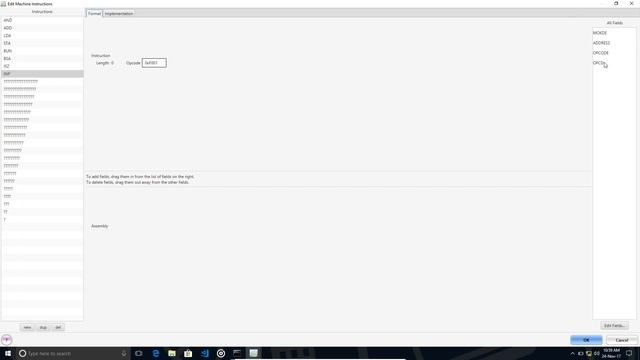
Task: Select the last field under the mouse cursor
Action: pos(599,63)
